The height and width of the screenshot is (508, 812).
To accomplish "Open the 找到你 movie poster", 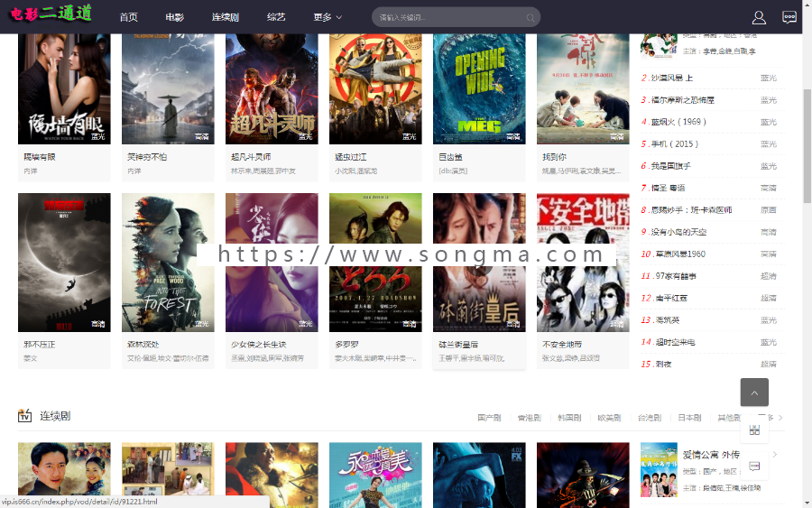I will [583, 89].
